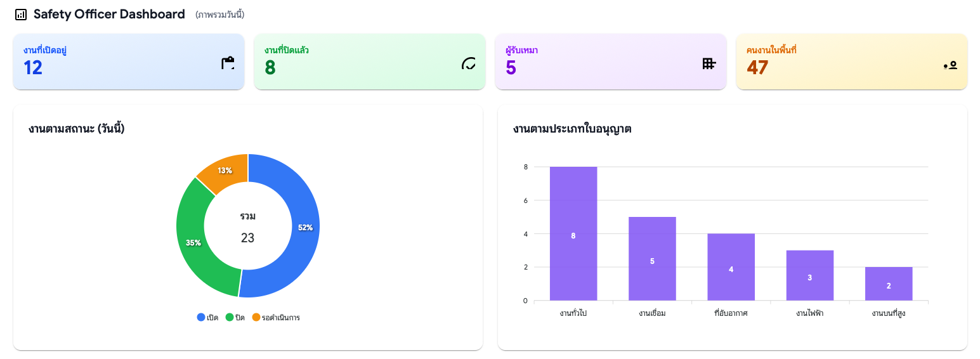Click the checkmark icon on closed jobs card
The image size is (980, 359).
pos(469,63)
